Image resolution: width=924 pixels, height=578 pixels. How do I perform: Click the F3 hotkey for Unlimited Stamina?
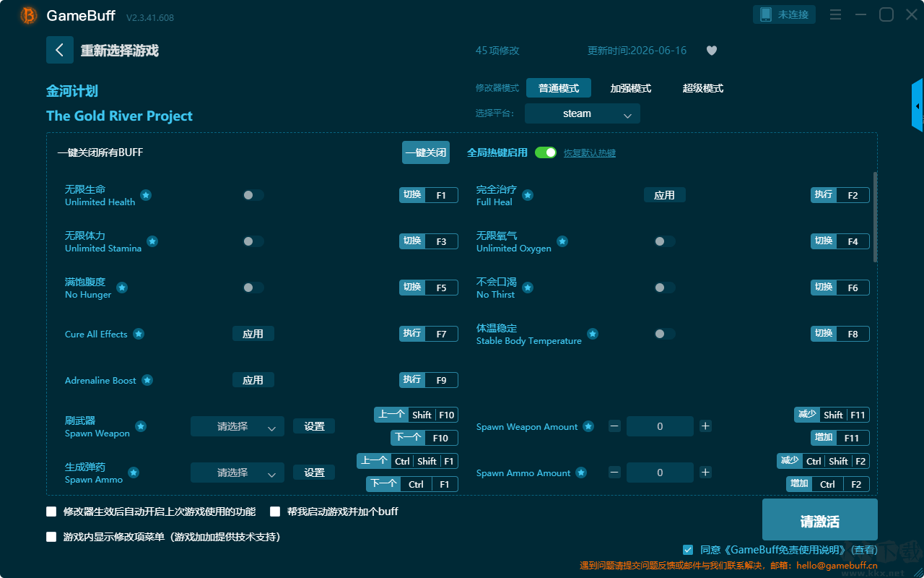coord(441,241)
